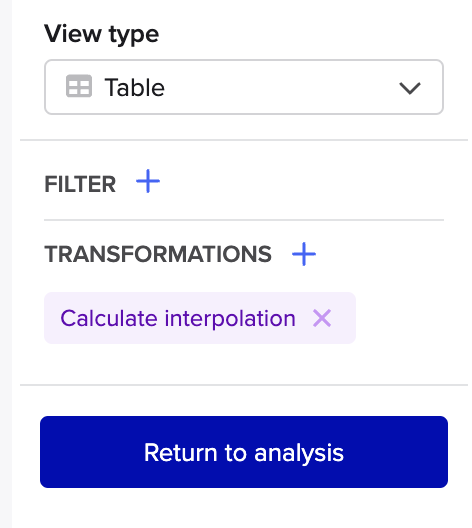Delete interpolation via the purple X icon
Viewport: 472px width, 528px height.
pyautogui.click(x=322, y=318)
